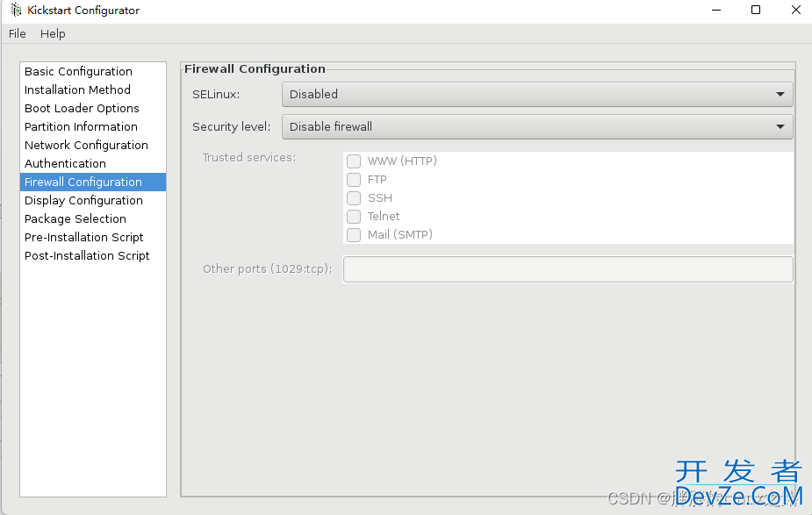This screenshot has height=515, width=812.
Task: Toggle the FTP trusted service checkbox
Action: [354, 180]
